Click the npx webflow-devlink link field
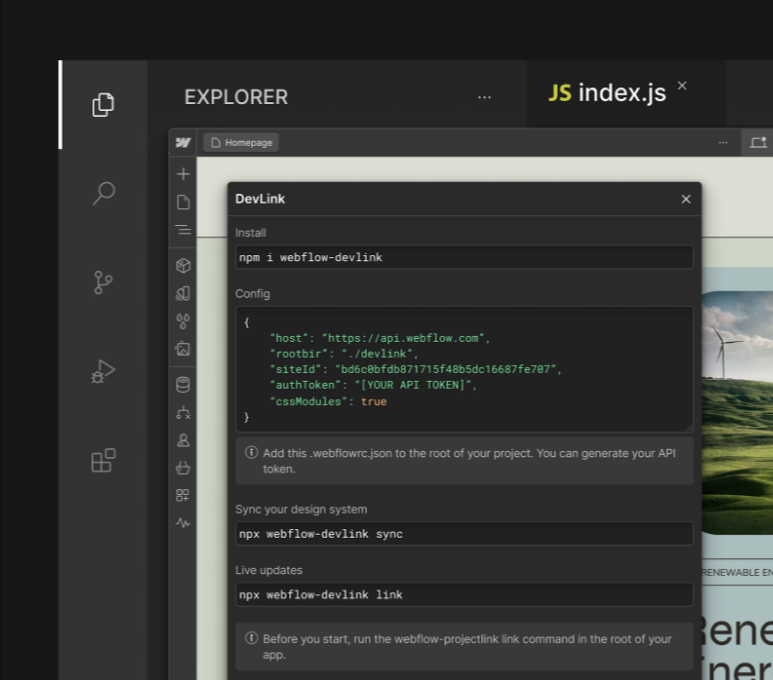Viewport: 773px width, 680px height. (x=464, y=595)
